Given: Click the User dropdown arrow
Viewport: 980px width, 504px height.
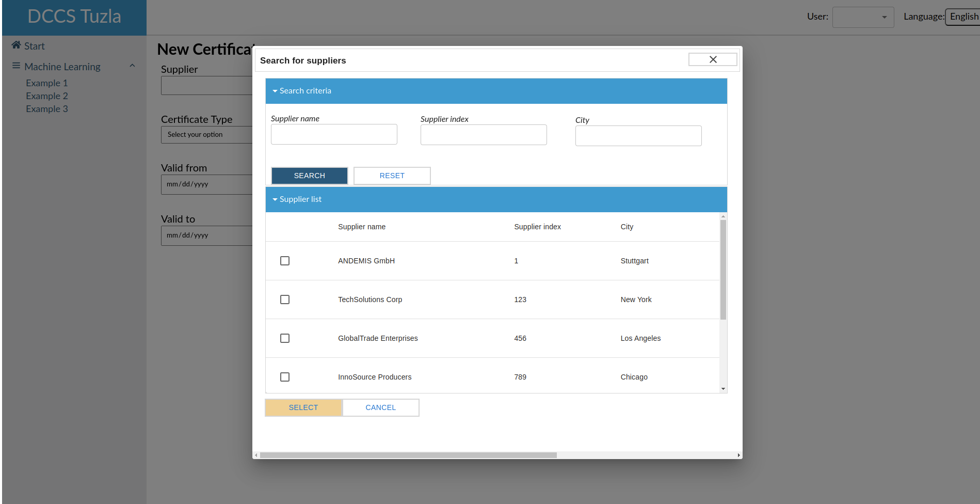Looking at the screenshot, I should 883,17.
